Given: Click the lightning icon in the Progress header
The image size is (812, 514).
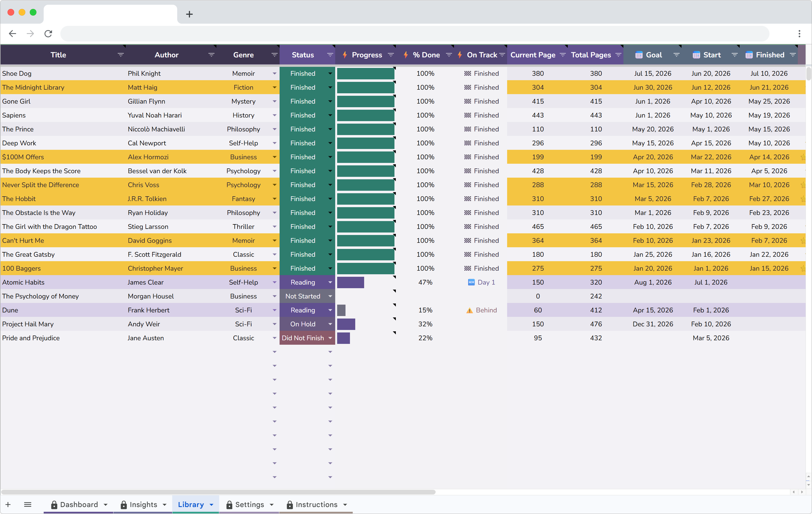Looking at the screenshot, I should [x=344, y=54].
